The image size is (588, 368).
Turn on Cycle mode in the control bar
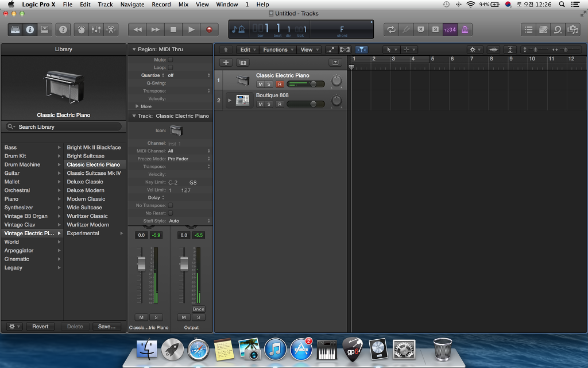click(x=391, y=29)
